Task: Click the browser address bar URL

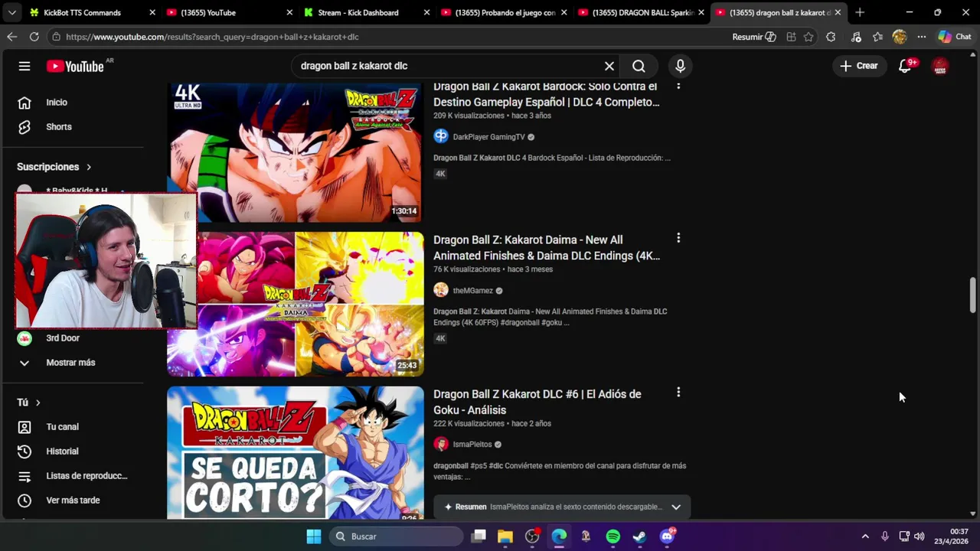Action: pyautogui.click(x=212, y=37)
